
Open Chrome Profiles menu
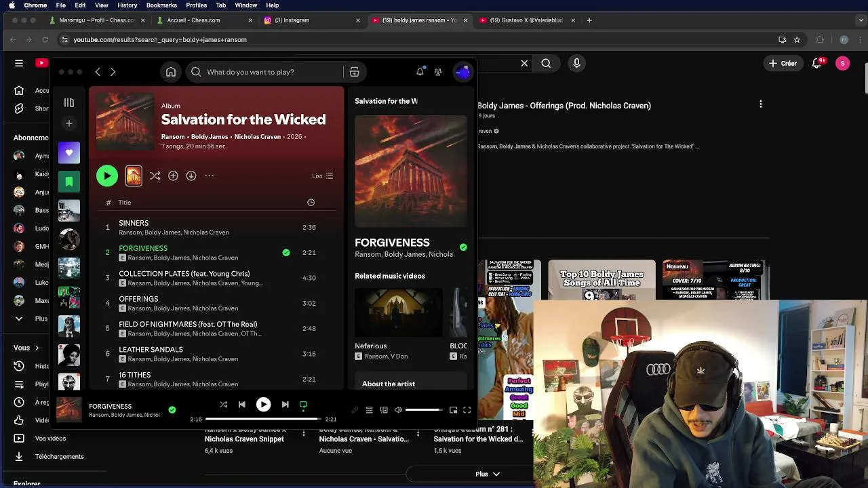click(196, 5)
